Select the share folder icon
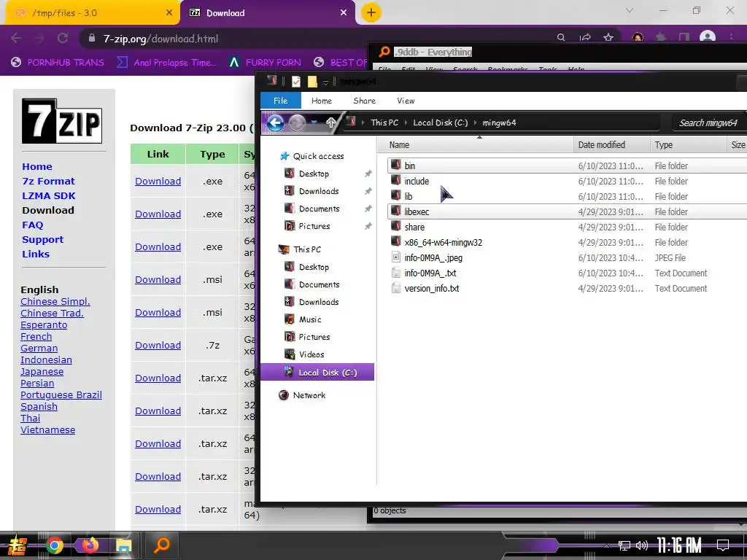 point(395,227)
